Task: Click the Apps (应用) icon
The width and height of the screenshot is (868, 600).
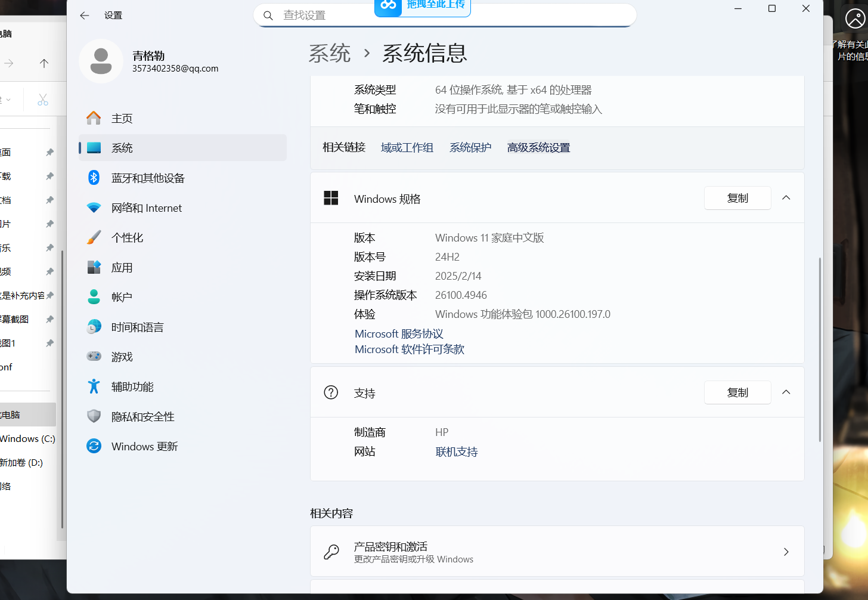Action: coord(94,267)
